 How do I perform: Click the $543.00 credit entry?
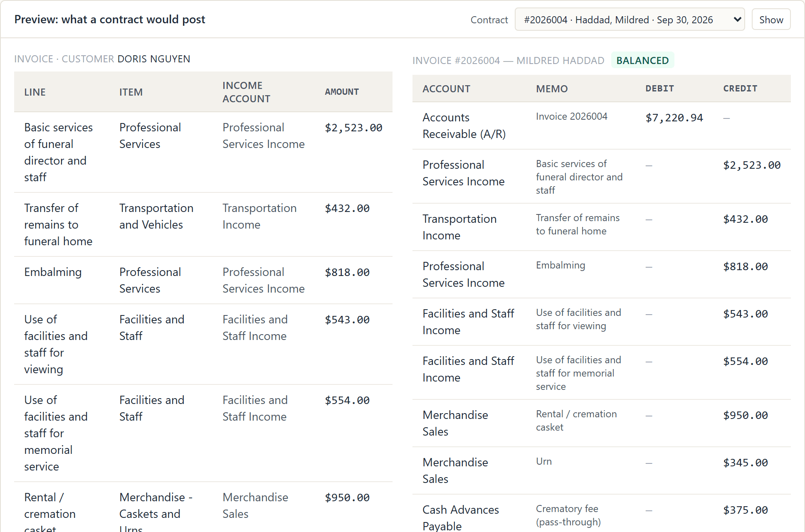point(745,314)
